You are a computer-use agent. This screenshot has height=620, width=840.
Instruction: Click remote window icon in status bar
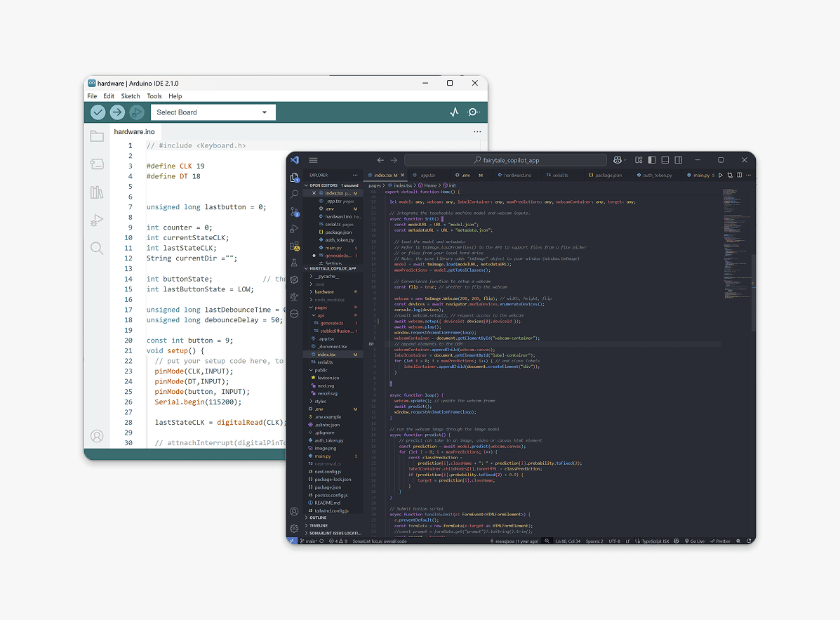click(292, 541)
